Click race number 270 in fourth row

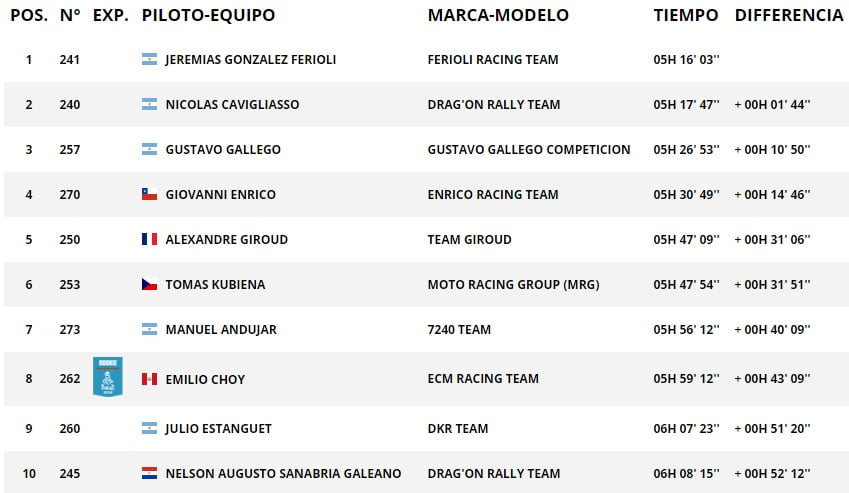click(x=70, y=194)
